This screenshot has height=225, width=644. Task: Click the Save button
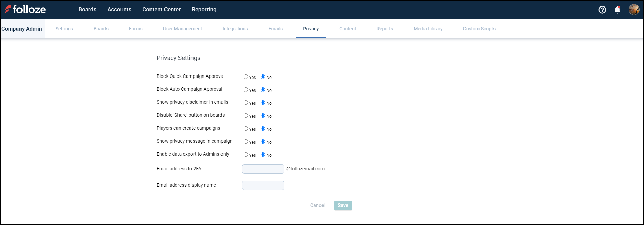(343, 206)
